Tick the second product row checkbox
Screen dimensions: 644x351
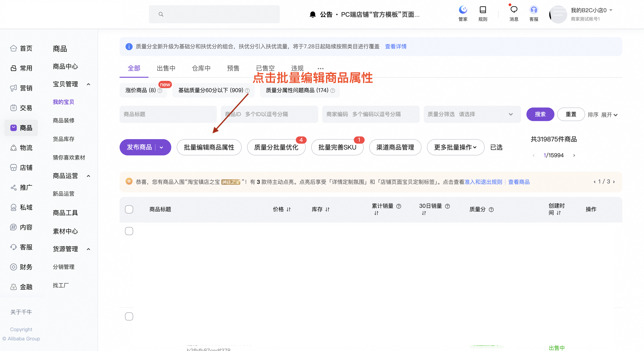click(x=129, y=316)
